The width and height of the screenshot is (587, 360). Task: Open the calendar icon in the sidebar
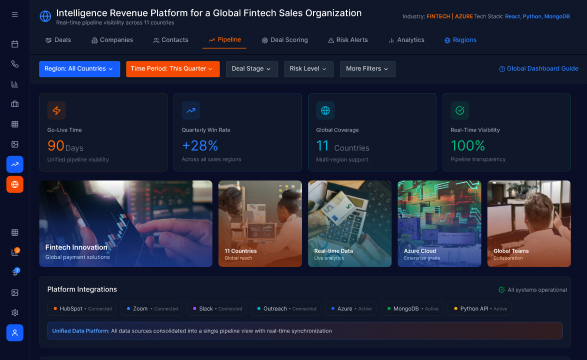15,45
